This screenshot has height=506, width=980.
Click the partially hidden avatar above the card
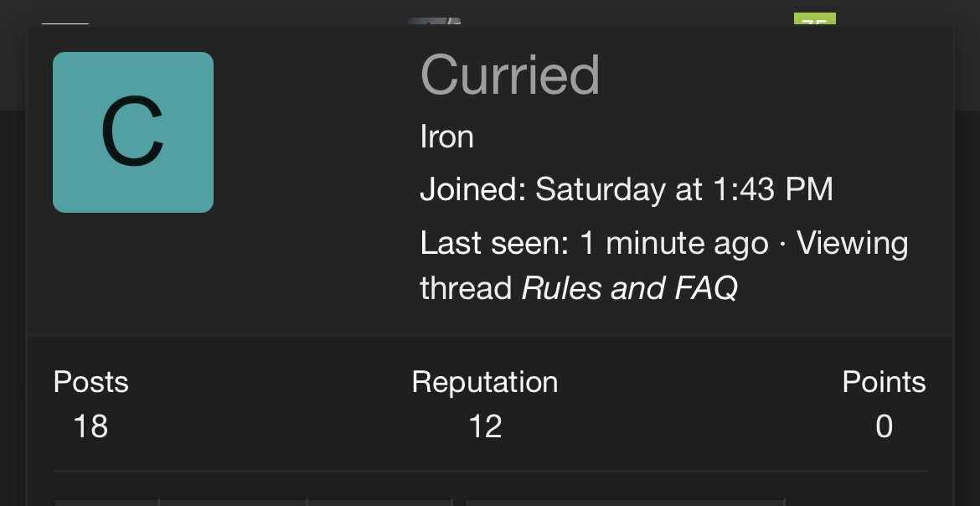point(434,22)
